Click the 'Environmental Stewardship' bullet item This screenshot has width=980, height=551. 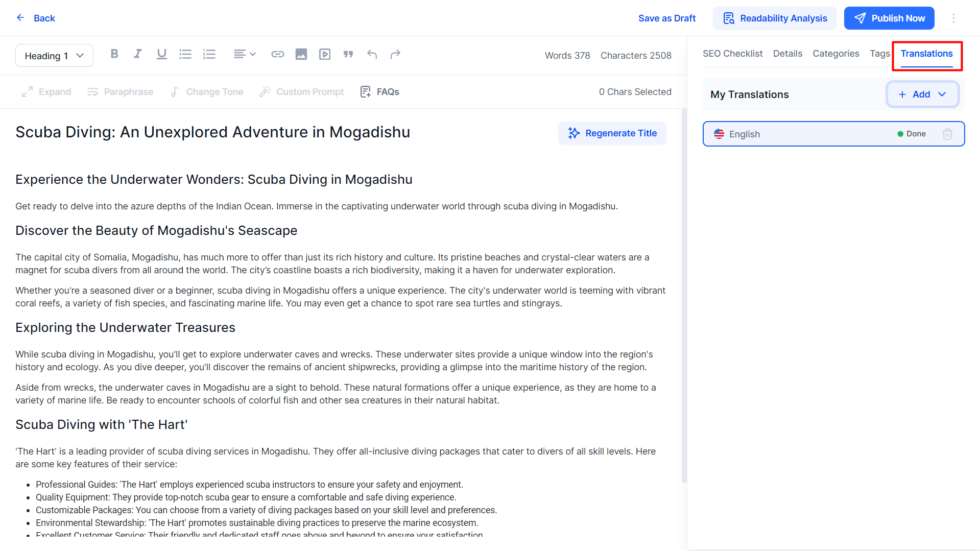[x=257, y=523]
